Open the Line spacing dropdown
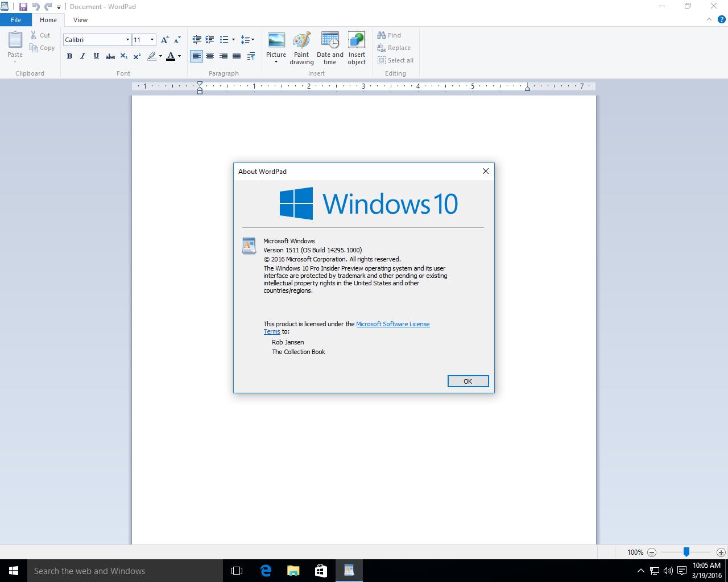Image resolution: width=728 pixels, height=582 pixels. click(x=247, y=40)
